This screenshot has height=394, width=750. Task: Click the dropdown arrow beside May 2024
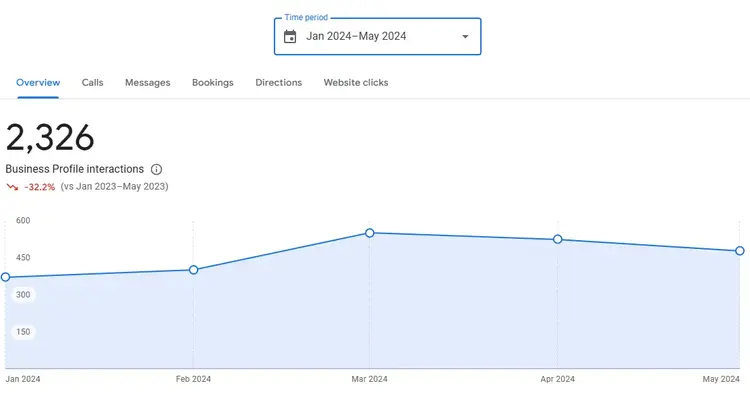[465, 37]
